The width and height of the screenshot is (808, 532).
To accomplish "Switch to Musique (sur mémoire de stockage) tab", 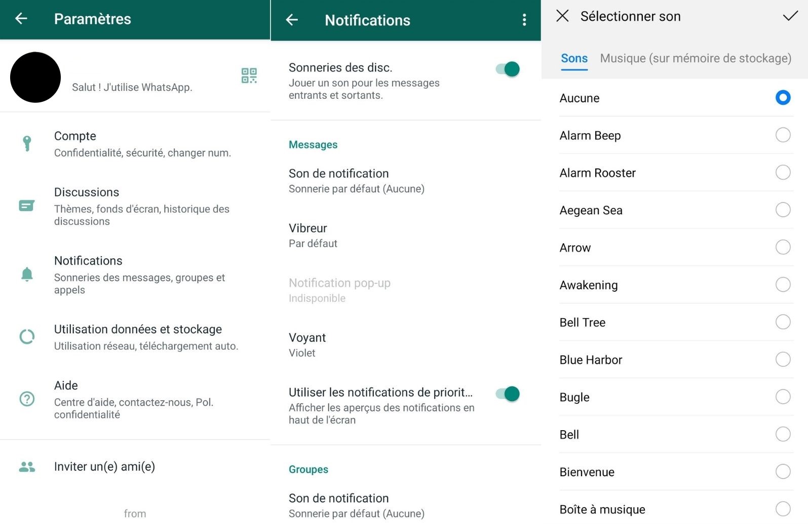I will (696, 58).
